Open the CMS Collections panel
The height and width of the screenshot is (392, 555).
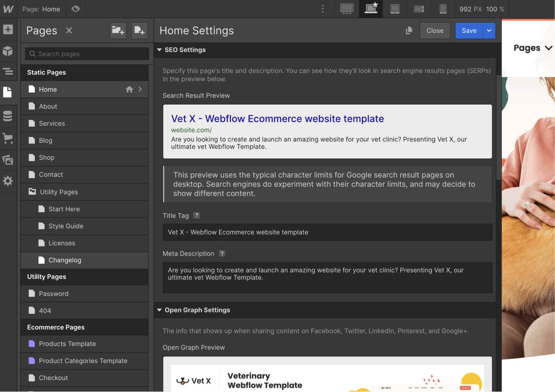click(8, 116)
